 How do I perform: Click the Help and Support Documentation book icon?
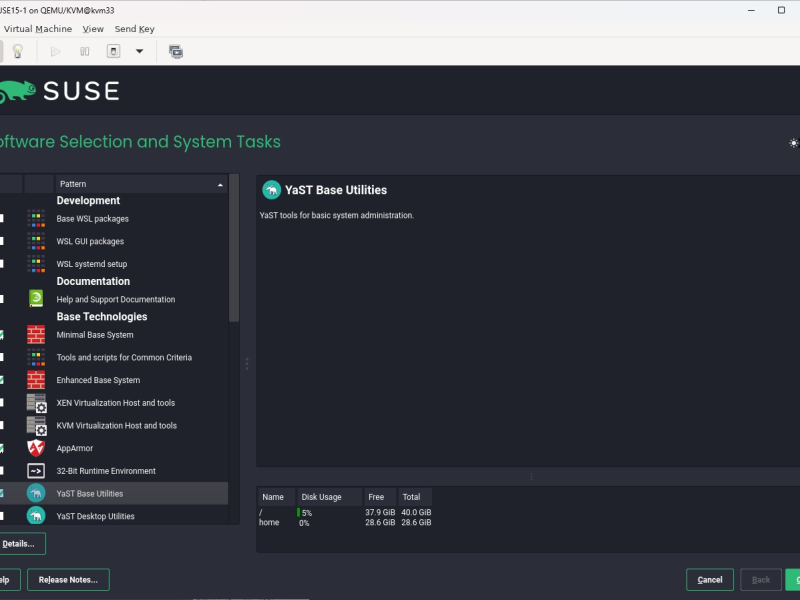coord(36,299)
